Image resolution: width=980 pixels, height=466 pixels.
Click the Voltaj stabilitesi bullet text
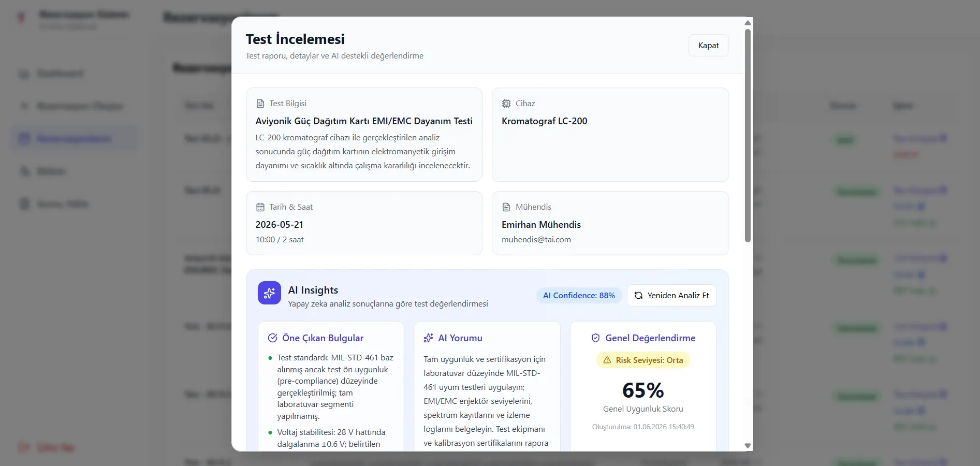pos(331,438)
